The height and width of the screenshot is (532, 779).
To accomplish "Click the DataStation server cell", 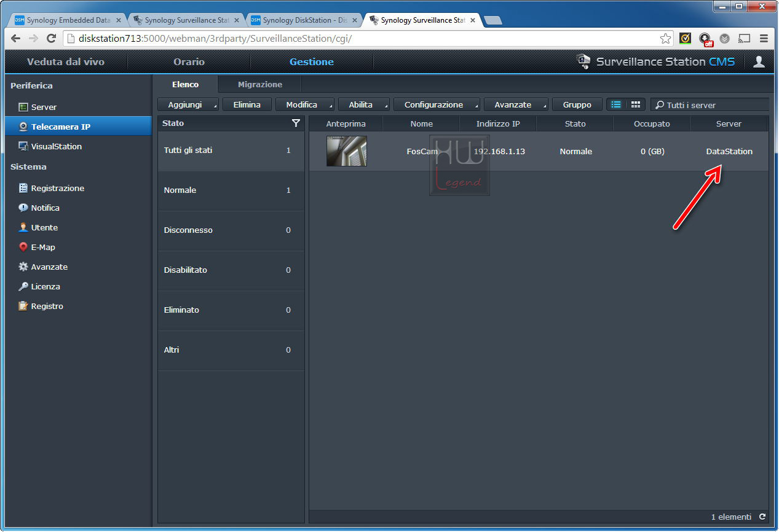I will (729, 151).
